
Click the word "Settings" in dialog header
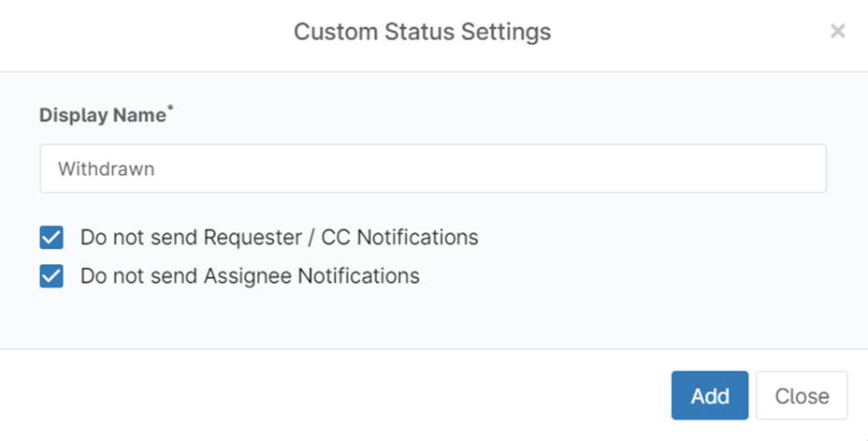[505, 32]
